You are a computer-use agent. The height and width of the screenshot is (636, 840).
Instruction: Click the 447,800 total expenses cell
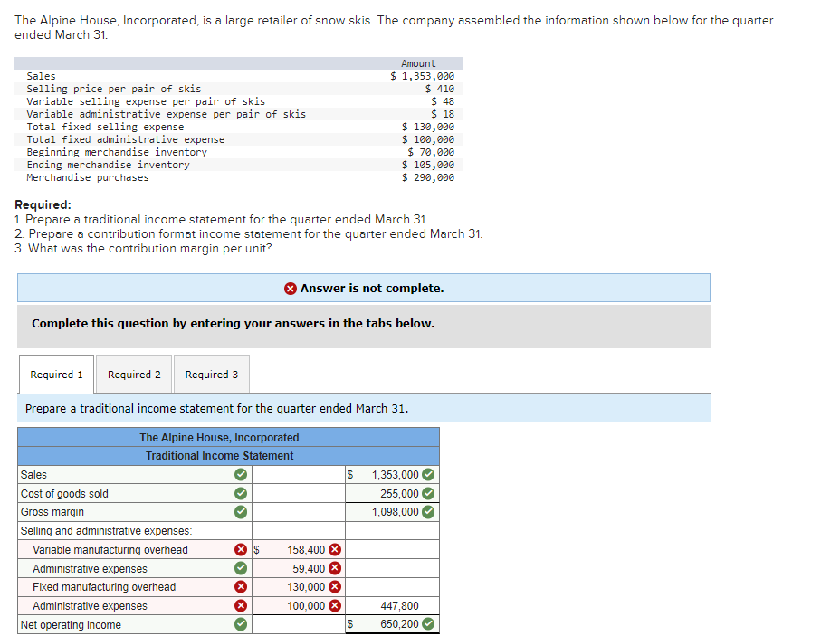click(392, 605)
